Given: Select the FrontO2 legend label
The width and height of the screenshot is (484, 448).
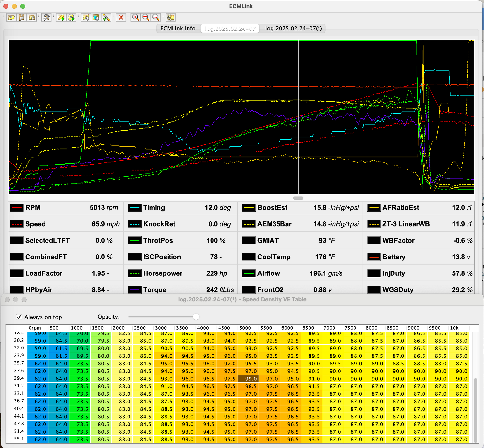Looking at the screenshot, I should [271, 289].
